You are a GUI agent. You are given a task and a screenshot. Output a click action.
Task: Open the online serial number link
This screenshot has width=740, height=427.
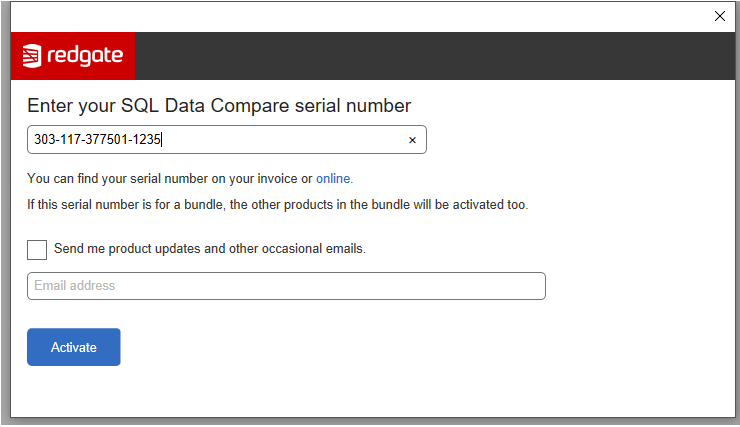click(x=333, y=179)
